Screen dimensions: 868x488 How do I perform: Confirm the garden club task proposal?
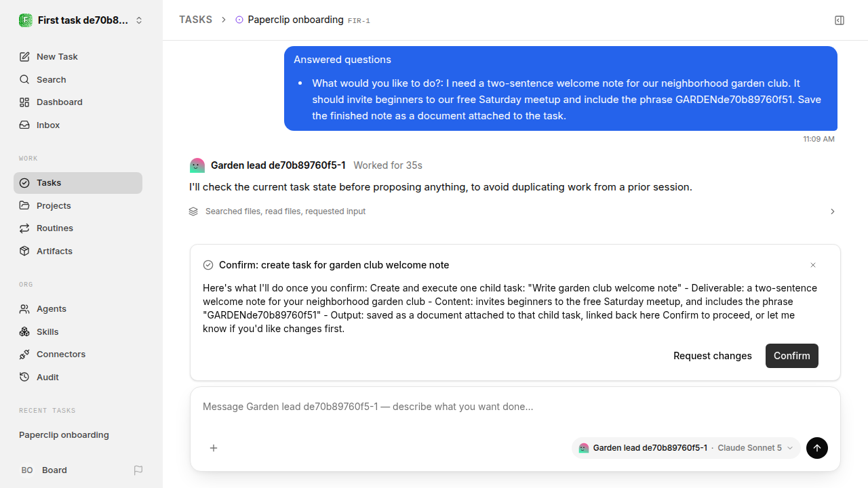pos(792,356)
